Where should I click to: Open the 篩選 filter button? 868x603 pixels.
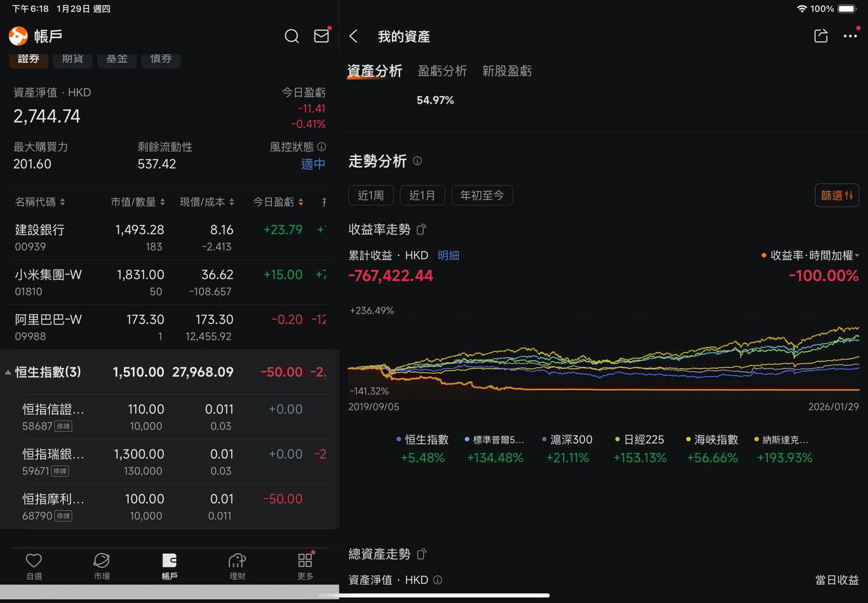[x=837, y=195]
